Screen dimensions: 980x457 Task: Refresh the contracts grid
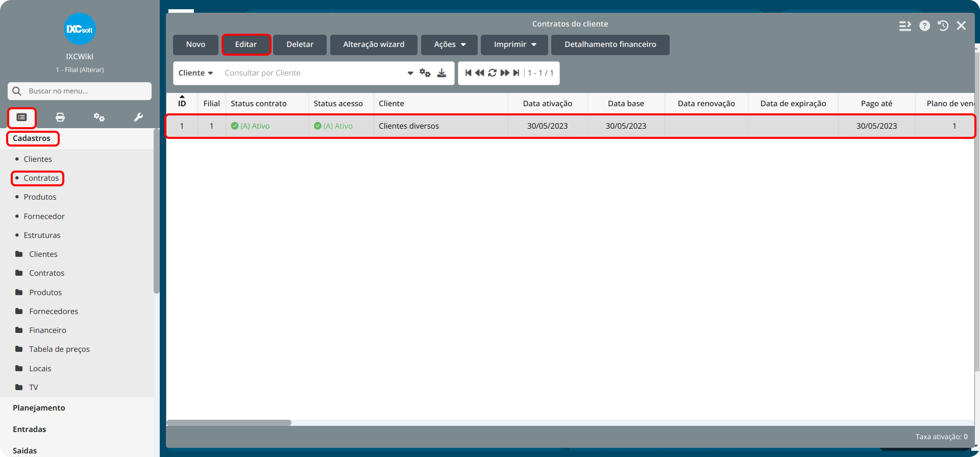tap(492, 73)
